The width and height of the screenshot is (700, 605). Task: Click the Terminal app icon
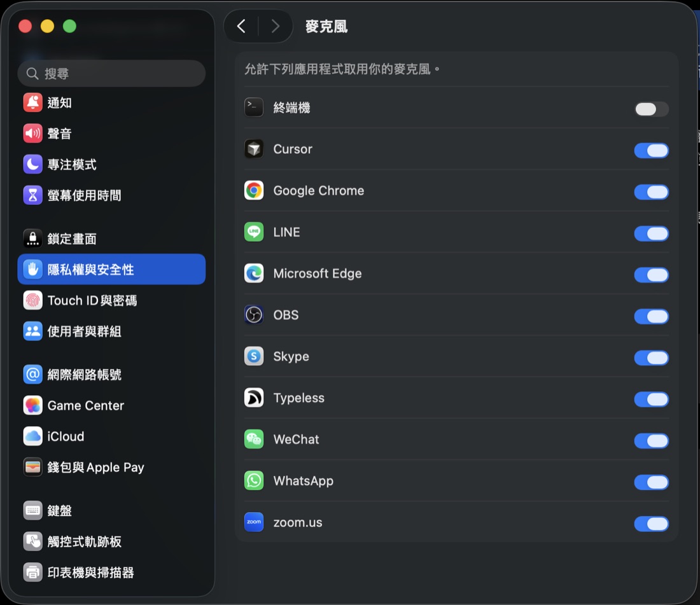254,108
